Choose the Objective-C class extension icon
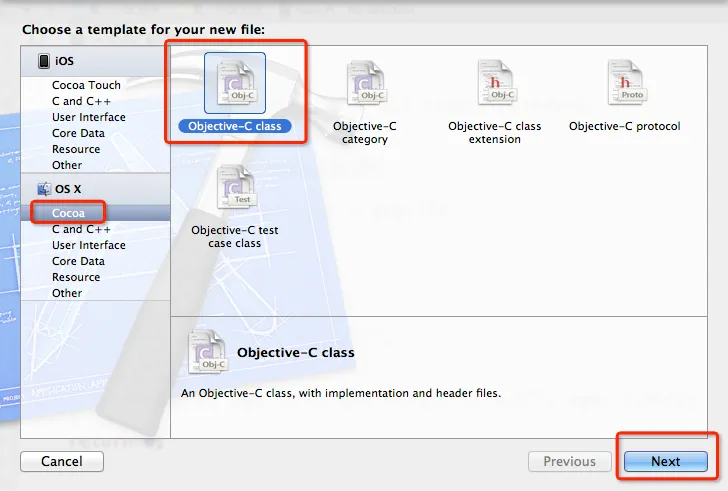The image size is (728, 491). coord(495,83)
